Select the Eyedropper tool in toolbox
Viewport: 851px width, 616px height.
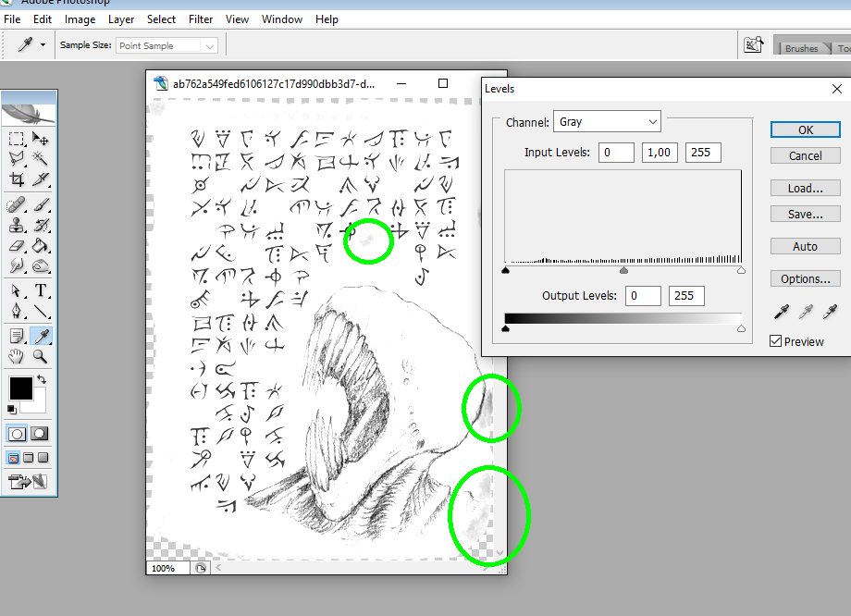(x=40, y=337)
